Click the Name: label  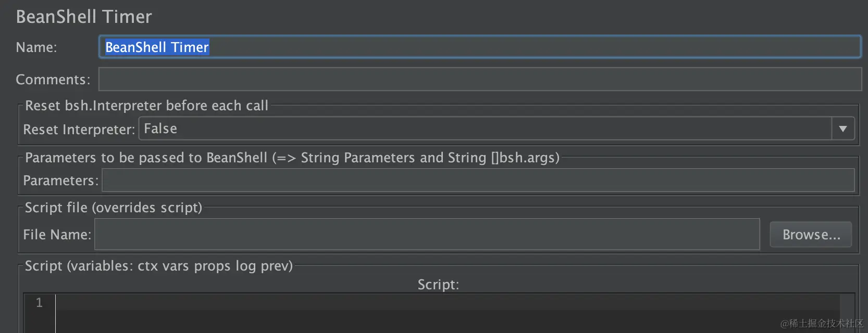tap(36, 47)
